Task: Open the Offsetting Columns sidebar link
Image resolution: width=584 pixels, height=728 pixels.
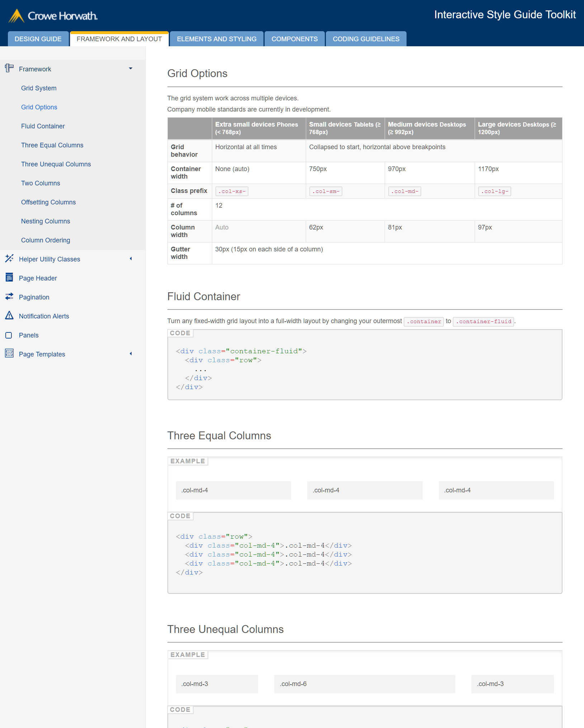Action: click(x=48, y=202)
